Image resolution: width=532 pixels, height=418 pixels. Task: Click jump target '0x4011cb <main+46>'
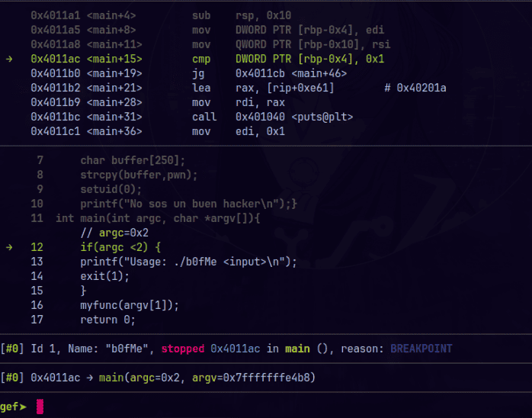click(291, 73)
